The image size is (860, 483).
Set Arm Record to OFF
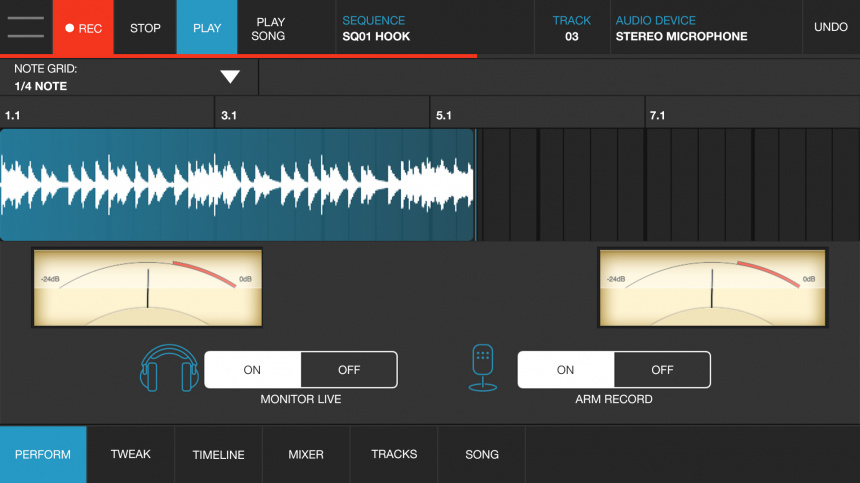click(662, 370)
